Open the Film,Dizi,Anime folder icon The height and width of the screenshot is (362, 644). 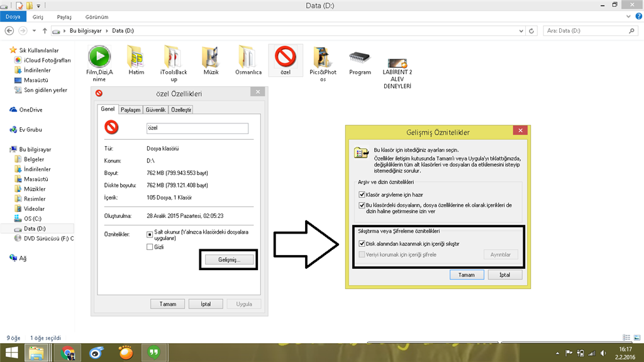pos(99,58)
